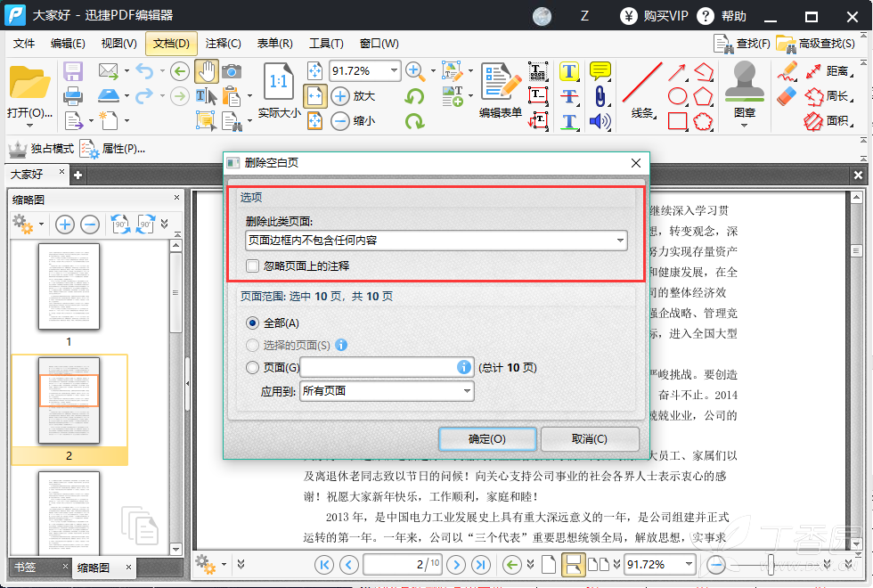Screen dimensions: 873x588
Task: Print the document with the printer icon
Action: pyautogui.click(x=73, y=96)
